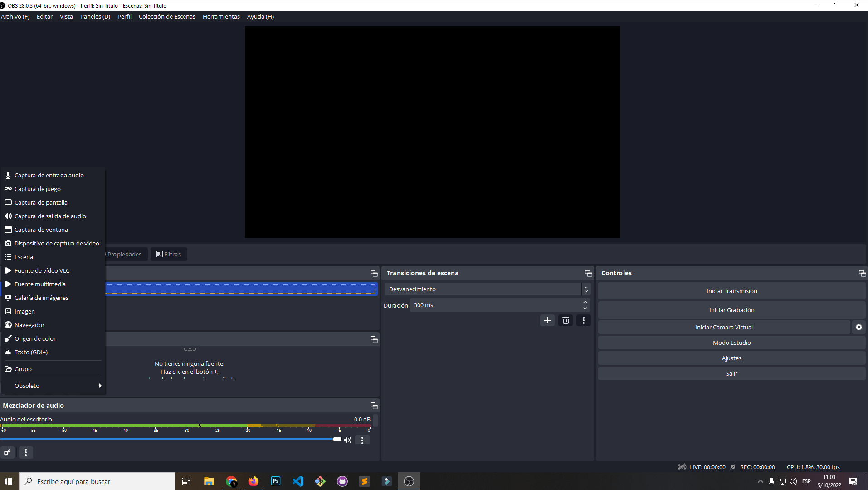
Task: Choose Dispositivo de captura de video source
Action: [x=56, y=243]
